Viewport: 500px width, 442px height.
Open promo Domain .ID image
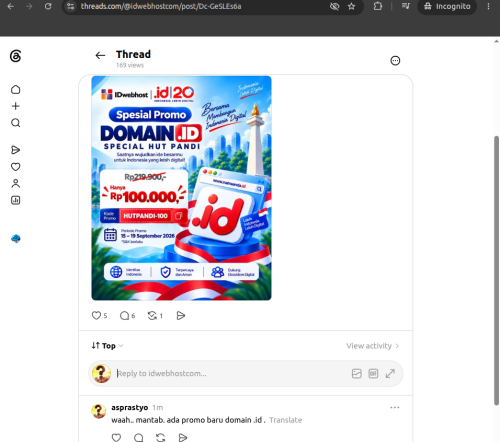coord(181,188)
